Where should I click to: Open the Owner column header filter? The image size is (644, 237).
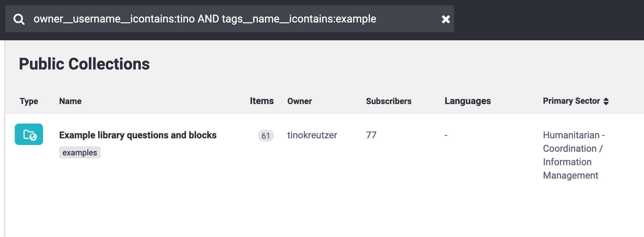299,101
